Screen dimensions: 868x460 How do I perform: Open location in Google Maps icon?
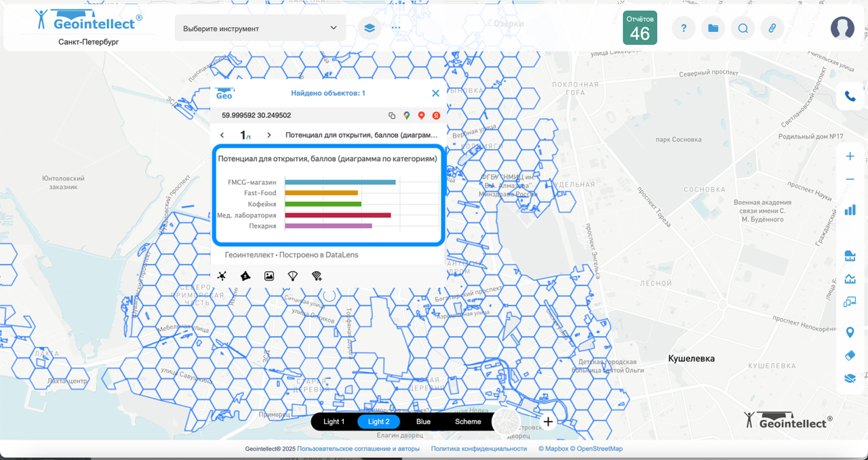click(407, 116)
